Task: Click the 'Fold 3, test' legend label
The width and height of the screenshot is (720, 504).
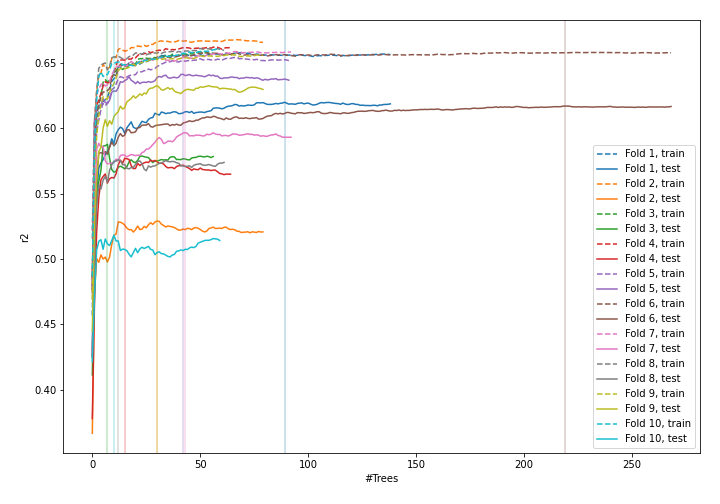Action: [x=652, y=229]
